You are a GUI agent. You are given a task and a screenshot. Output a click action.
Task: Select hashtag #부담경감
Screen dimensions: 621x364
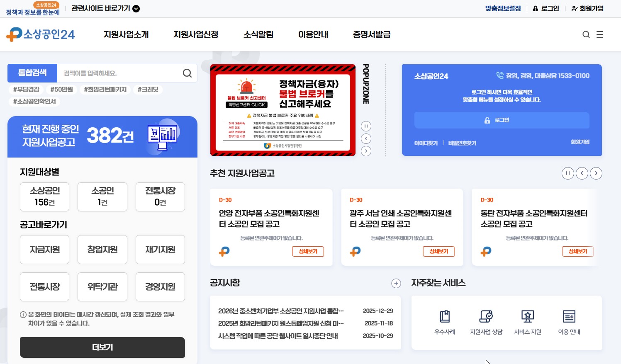(26, 90)
